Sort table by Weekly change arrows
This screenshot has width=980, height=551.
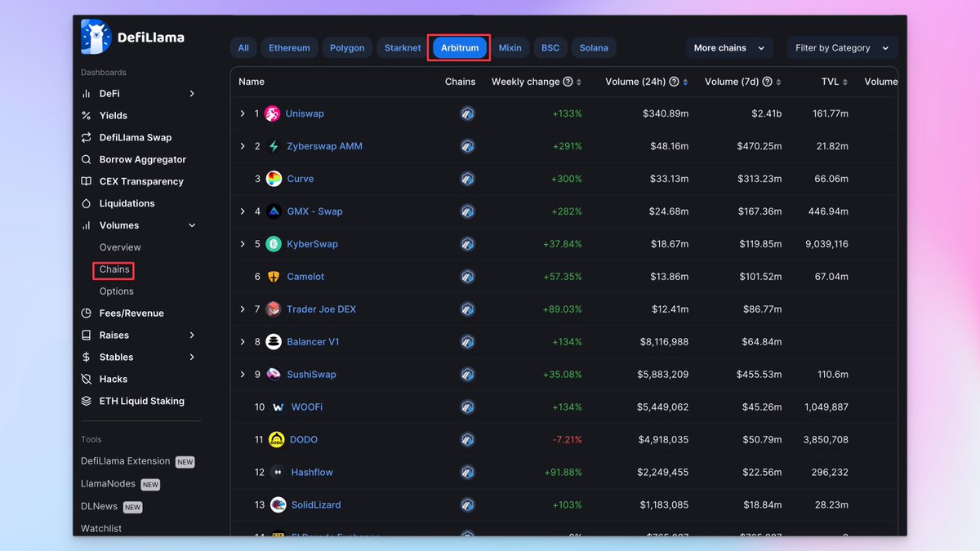click(x=579, y=82)
